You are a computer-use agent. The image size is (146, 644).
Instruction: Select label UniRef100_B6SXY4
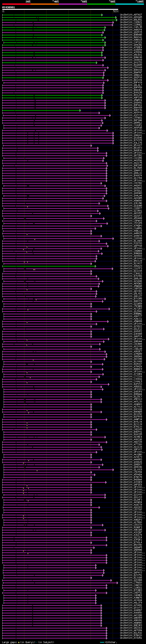tap(131, 80)
